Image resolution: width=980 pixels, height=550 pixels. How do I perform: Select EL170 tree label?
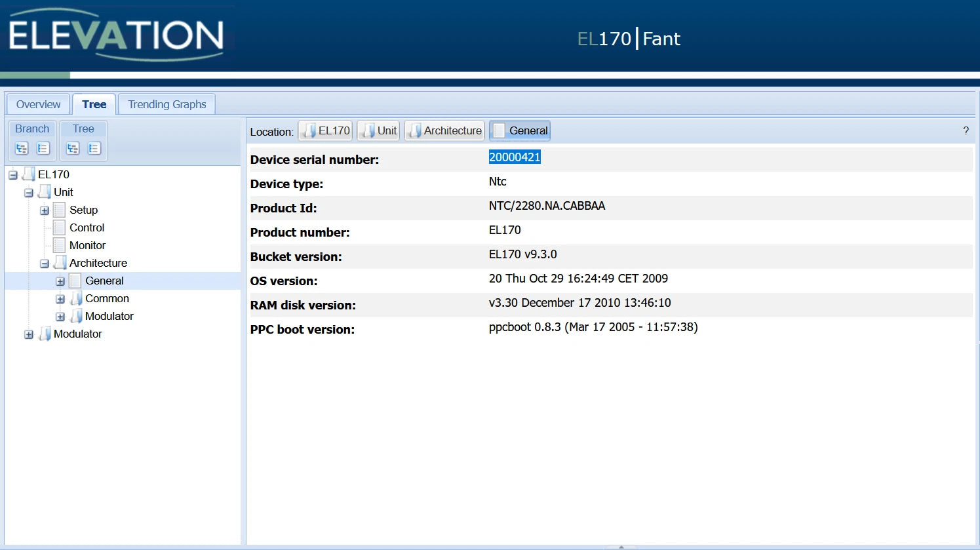[x=54, y=174]
